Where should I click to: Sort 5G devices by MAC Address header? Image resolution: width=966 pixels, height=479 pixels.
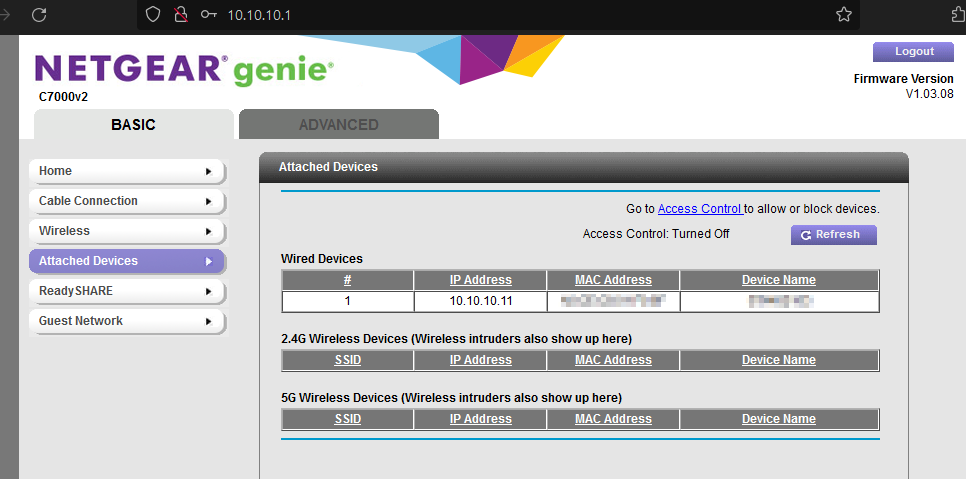tap(613, 419)
